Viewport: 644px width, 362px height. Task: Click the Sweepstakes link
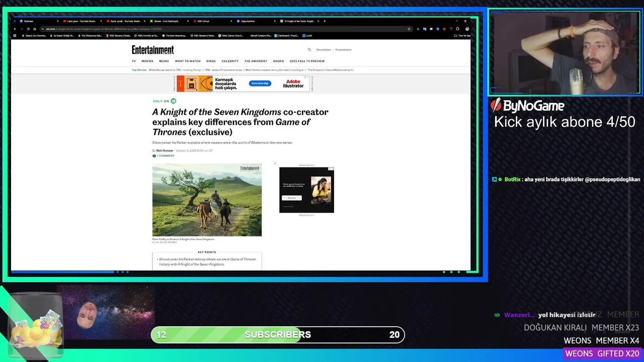click(x=343, y=50)
